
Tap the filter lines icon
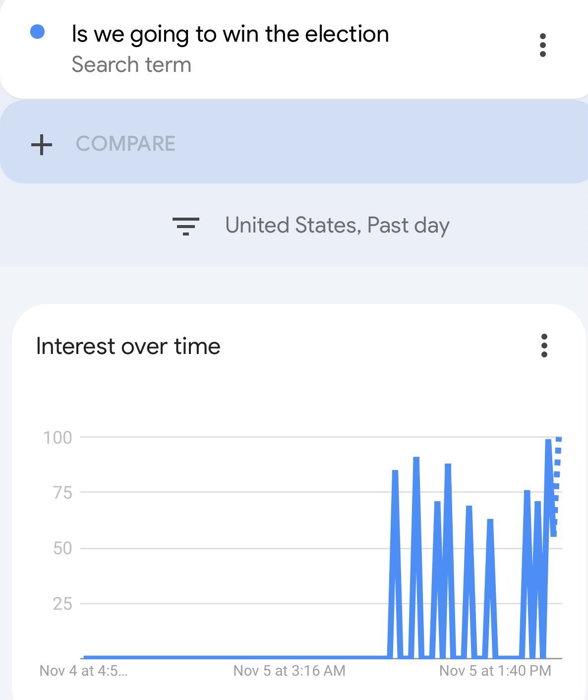tap(185, 226)
